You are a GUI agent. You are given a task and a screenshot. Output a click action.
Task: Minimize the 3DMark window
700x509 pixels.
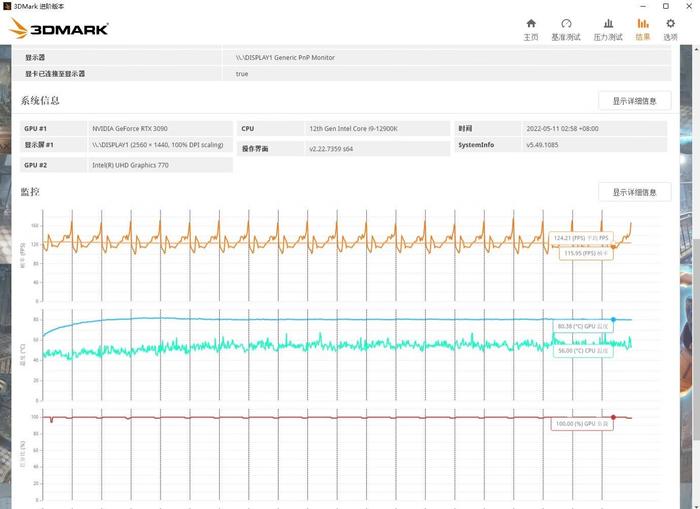tap(643, 6)
